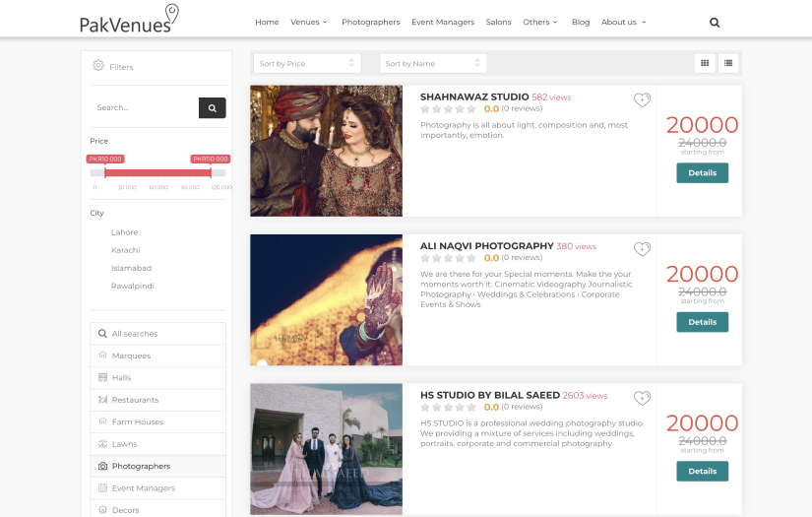Click the Decors category icon
812x517 pixels.
click(102, 510)
